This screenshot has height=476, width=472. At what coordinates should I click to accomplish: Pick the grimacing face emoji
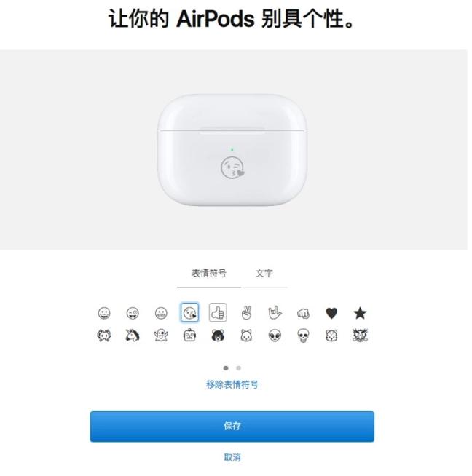[161, 313]
